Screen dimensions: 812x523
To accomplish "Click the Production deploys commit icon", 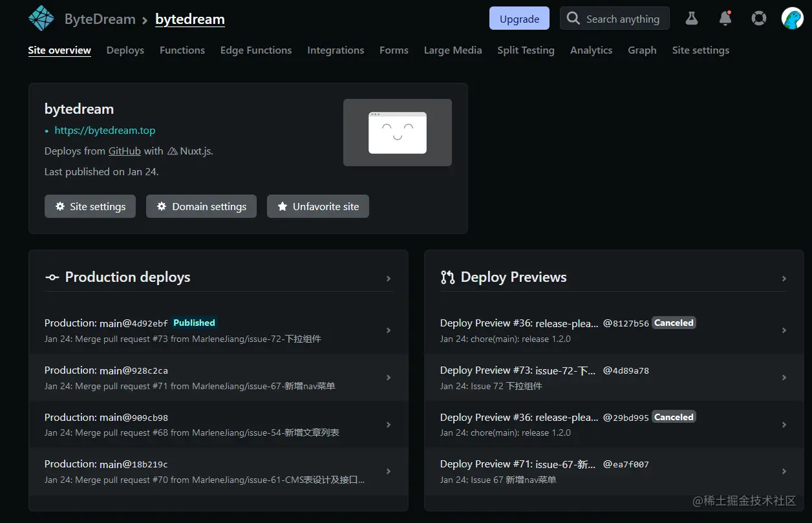I will [52, 277].
